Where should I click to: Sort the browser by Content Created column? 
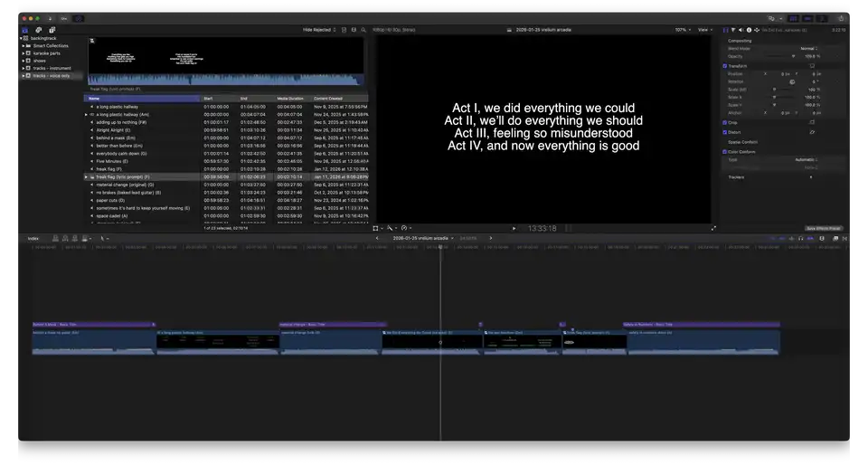coord(340,99)
